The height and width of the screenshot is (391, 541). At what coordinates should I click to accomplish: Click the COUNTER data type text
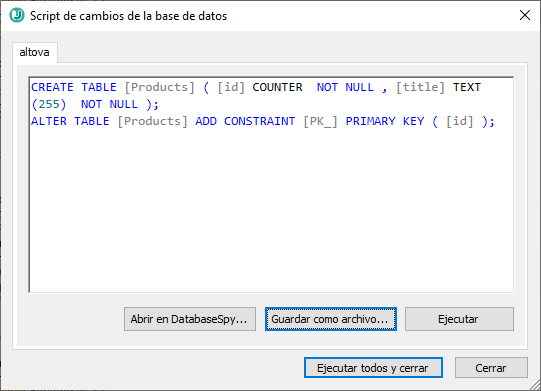pos(277,87)
